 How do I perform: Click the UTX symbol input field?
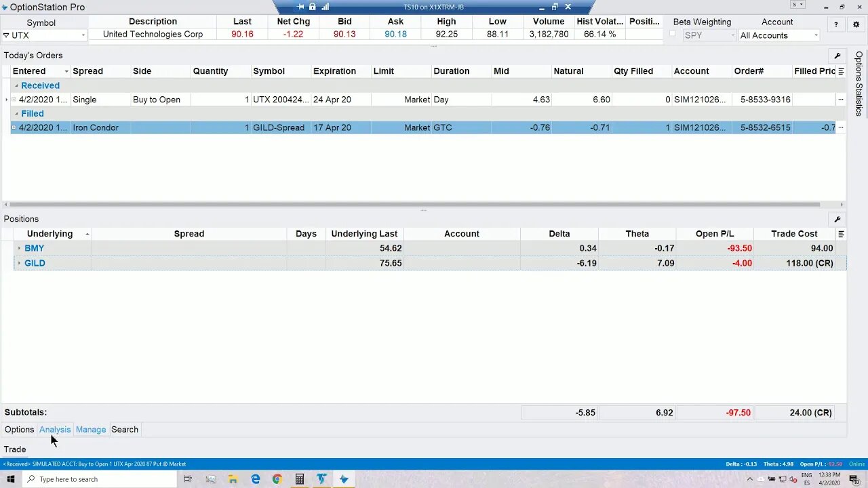(x=44, y=35)
